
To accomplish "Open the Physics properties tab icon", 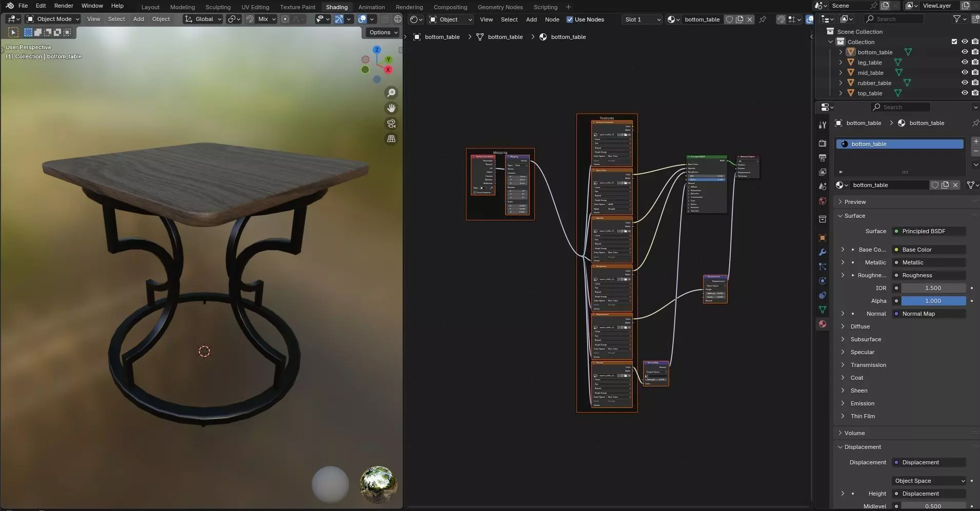I will (823, 281).
